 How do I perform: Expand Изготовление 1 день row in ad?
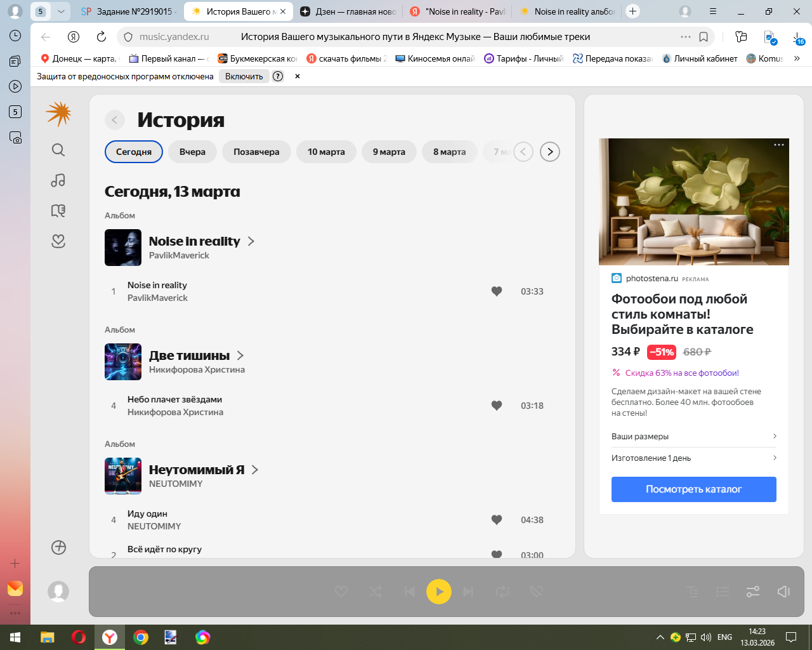[694, 458]
